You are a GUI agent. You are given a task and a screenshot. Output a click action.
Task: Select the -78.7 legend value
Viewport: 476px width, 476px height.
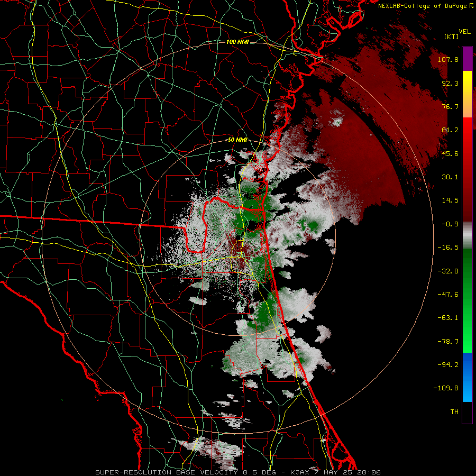(x=448, y=342)
